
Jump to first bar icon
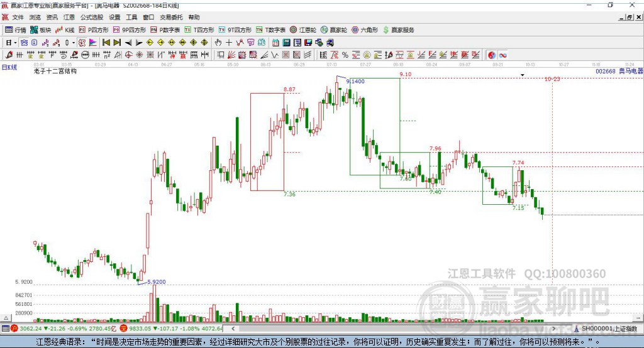pyautogui.click(x=106, y=43)
